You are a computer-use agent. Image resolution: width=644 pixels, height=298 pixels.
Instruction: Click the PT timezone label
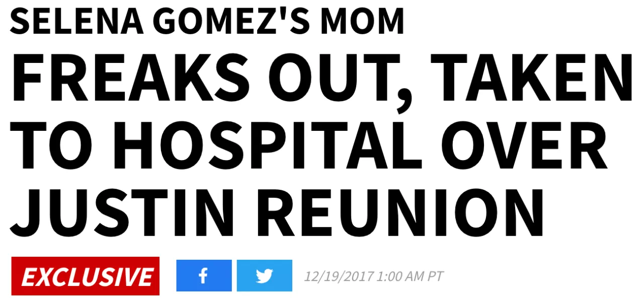pos(436,276)
